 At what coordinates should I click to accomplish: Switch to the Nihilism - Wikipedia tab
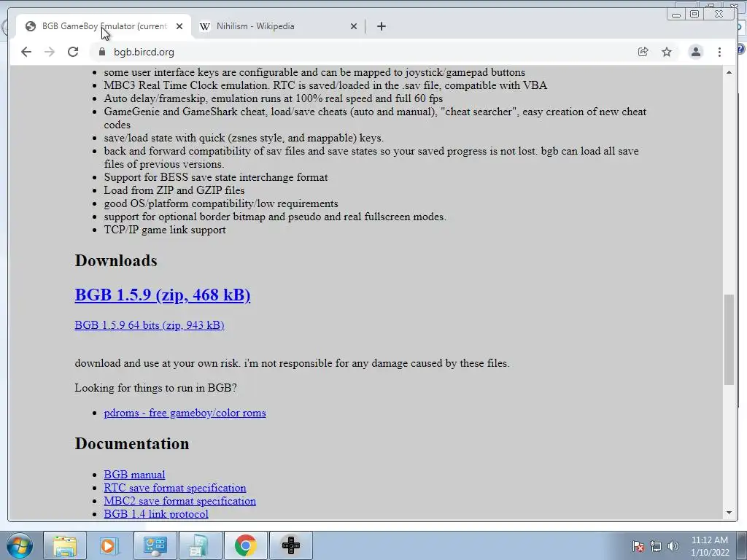(x=278, y=26)
